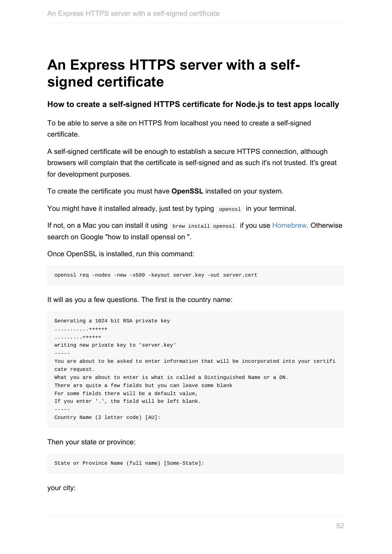Click the 'Generating a 1024 bit RSA' line
This screenshot has width=392, height=554.
112,321
